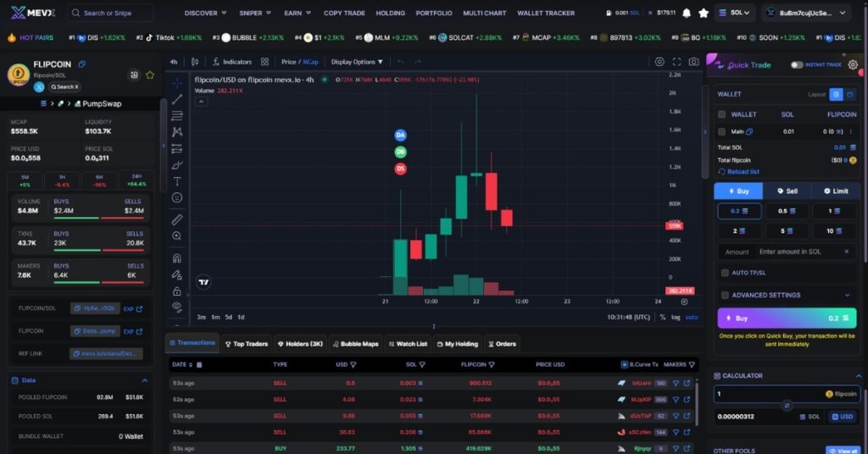Check the Advanced Settings checkbox
Screen dimensions: 868x454
[x=725, y=296]
